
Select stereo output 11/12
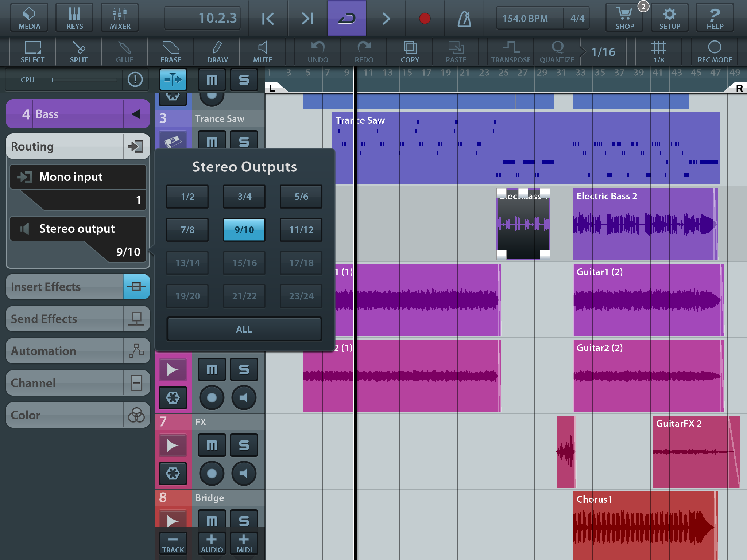click(301, 230)
